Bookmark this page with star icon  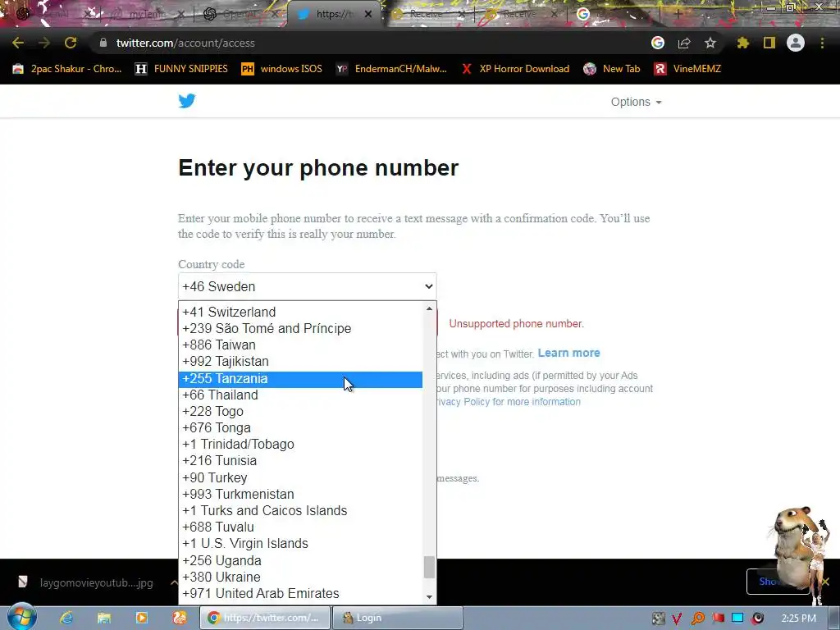click(x=710, y=43)
